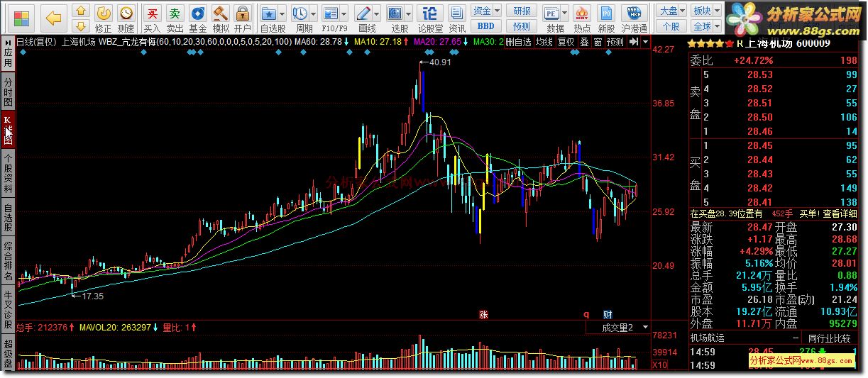This screenshot has height=378, width=868.
Task: Click the toolbar 预测 forecast button
Action: pos(522,26)
